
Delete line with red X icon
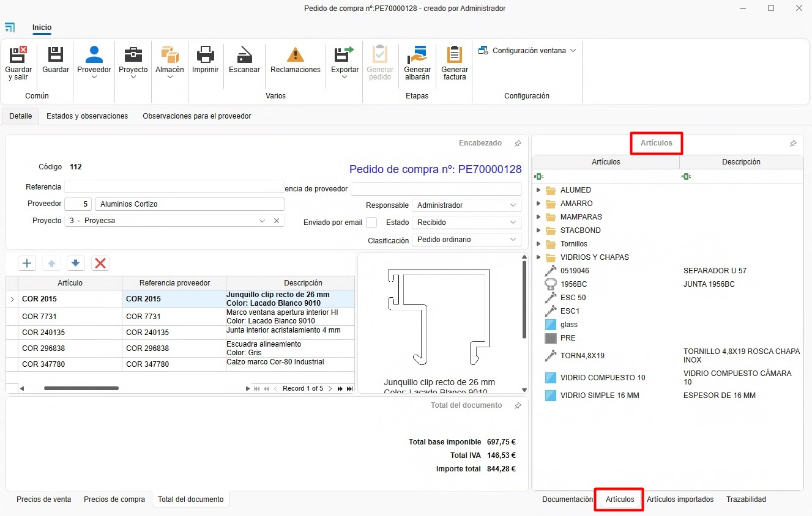tap(100, 264)
